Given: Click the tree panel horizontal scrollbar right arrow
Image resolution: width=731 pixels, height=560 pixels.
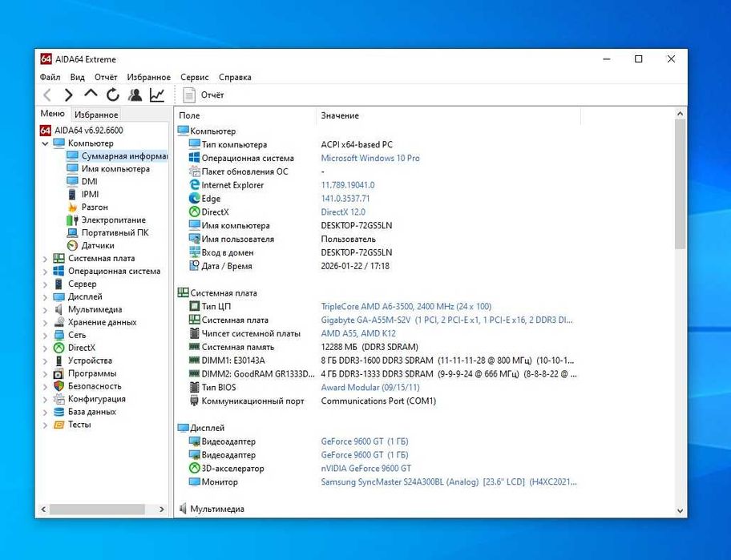Looking at the screenshot, I should 162,510.
